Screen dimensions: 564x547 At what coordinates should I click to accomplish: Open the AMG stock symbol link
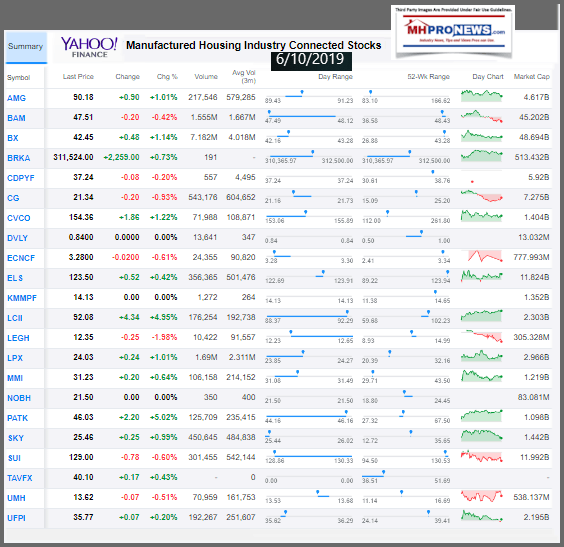[x=17, y=98]
